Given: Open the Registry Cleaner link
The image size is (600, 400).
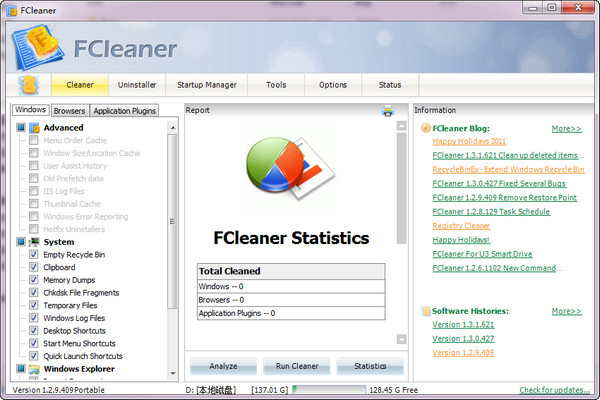Looking at the screenshot, I should click(x=461, y=226).
